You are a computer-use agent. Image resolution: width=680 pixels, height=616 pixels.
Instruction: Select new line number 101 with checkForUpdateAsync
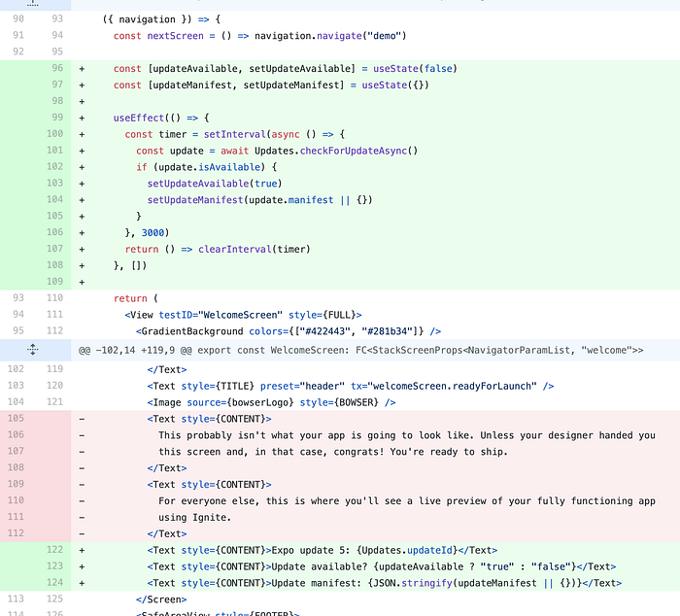pos(54,150)
